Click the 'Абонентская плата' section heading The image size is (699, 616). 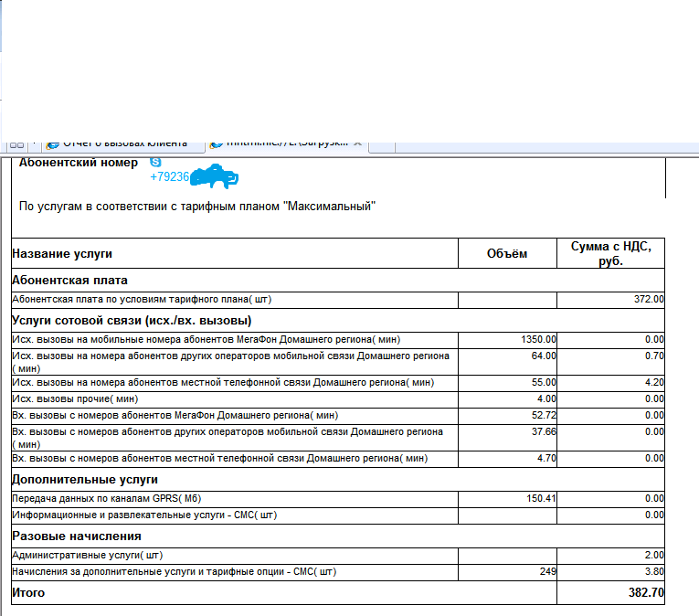[69, 280]
